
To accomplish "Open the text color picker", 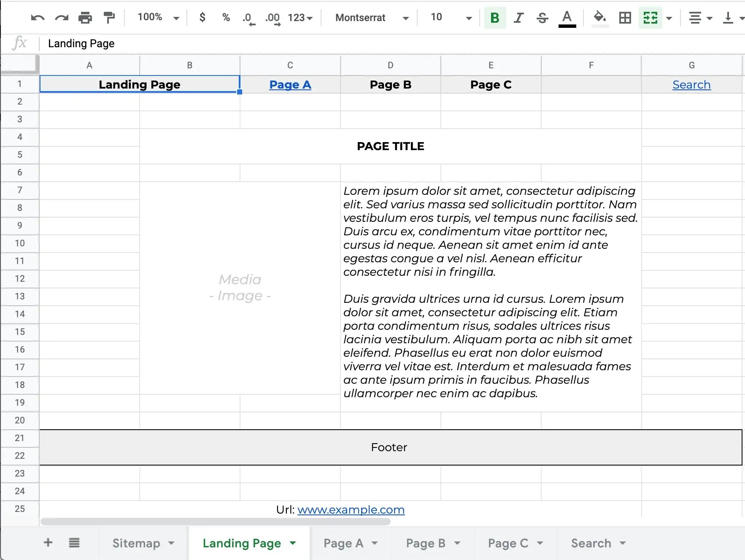I will pos(567,19).
